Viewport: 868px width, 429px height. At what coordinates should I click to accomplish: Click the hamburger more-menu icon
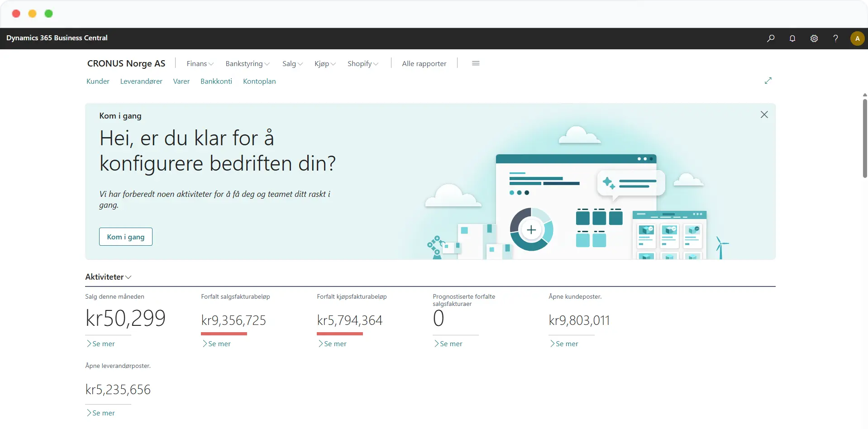tap(476, 63)
